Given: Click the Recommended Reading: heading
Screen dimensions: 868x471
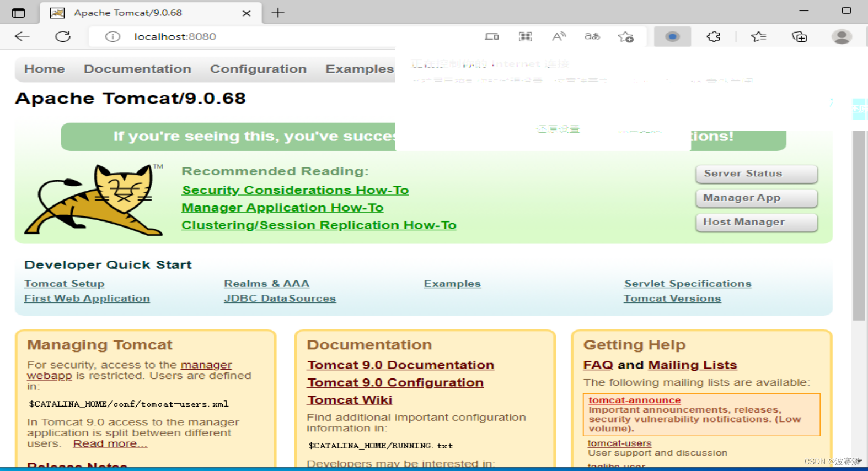Looking at the screenshot, I should [x=275, y=171].
